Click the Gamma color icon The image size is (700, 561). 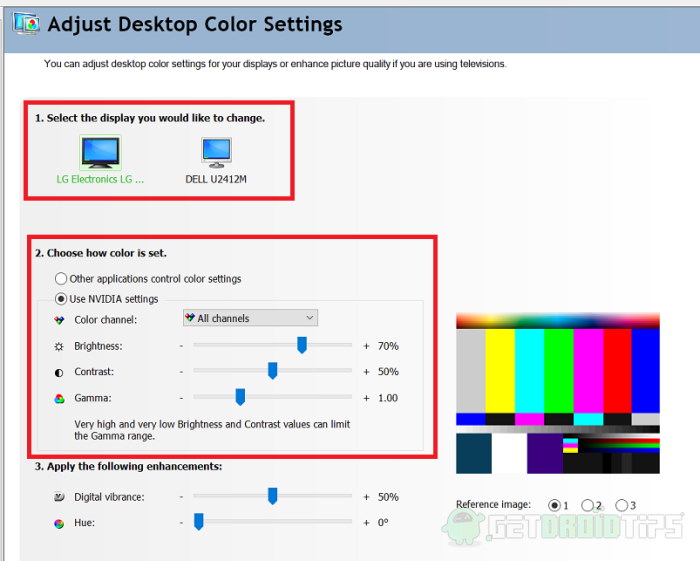click(59, 399)
